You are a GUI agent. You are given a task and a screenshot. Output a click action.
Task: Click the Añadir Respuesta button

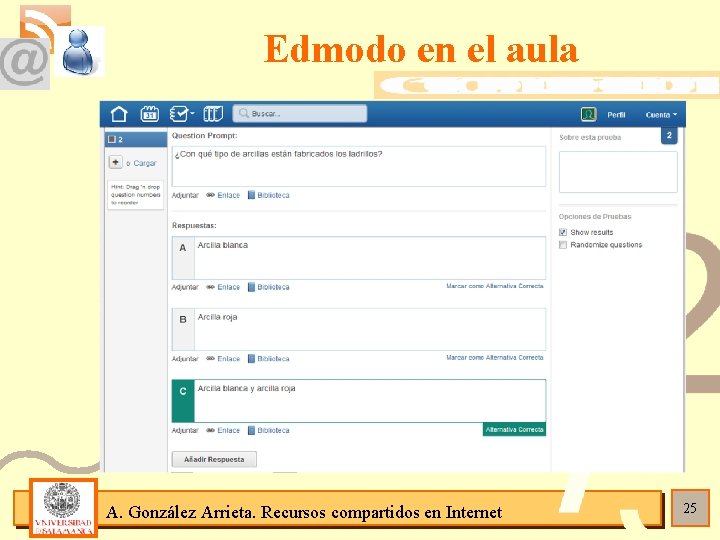[x=214, y=459]
